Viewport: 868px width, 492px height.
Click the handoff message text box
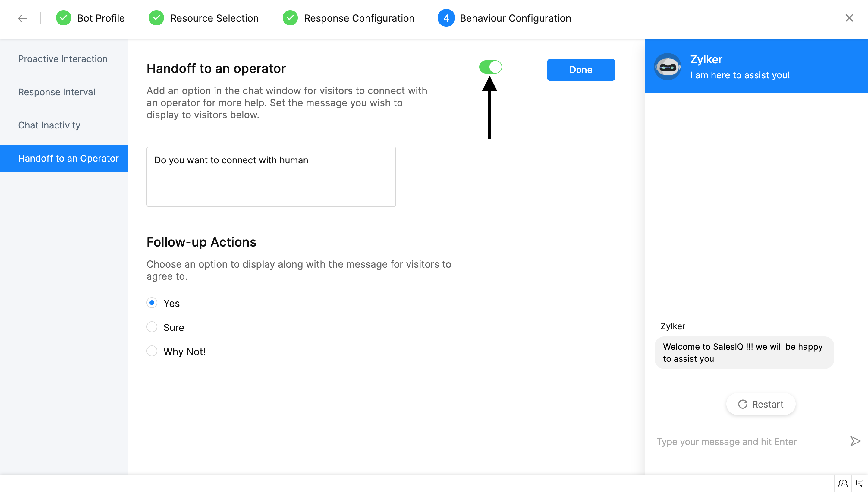tap(271, 177)
